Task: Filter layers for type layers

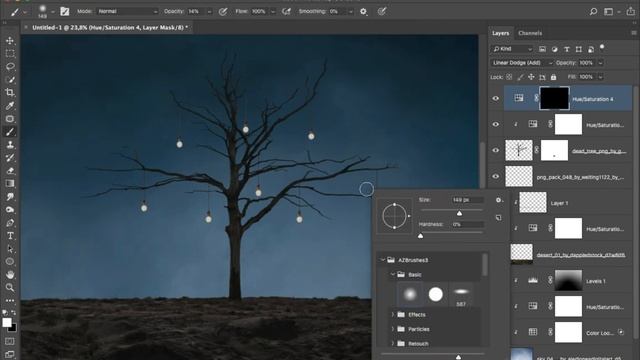Action: (x=567, y=49)
